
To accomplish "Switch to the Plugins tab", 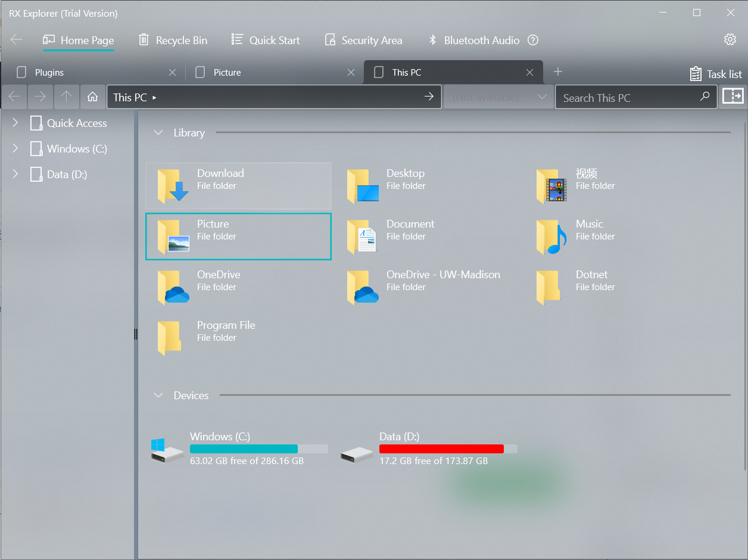I will pyautogui.click(x=95, y=73).
